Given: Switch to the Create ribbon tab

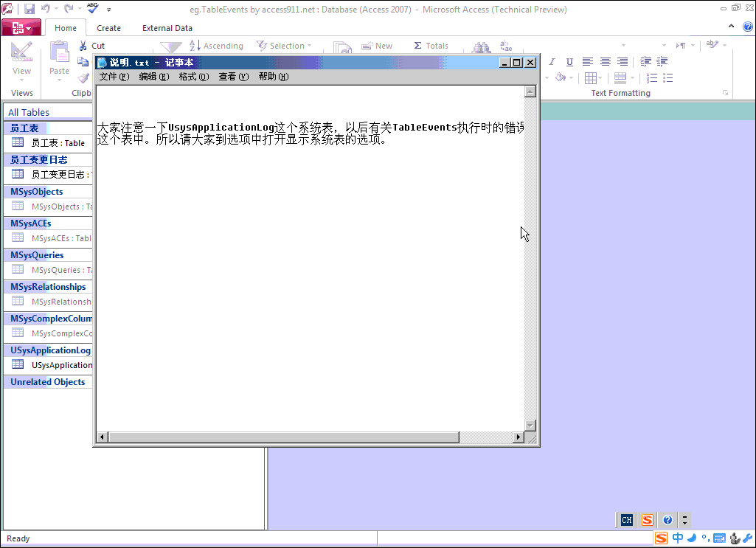Looking at the screenshot, I should point(108,28).
